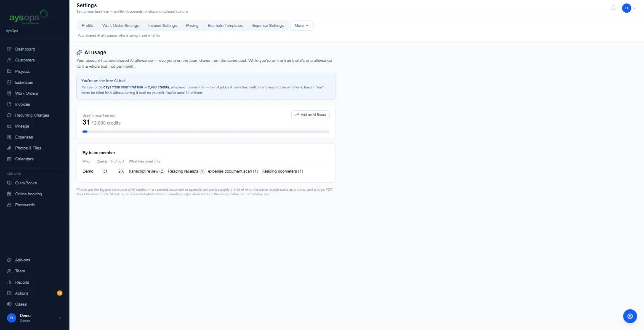The image size is (644, 330).
Task: Click the Actions calendar icon
Action: point(9,293)
